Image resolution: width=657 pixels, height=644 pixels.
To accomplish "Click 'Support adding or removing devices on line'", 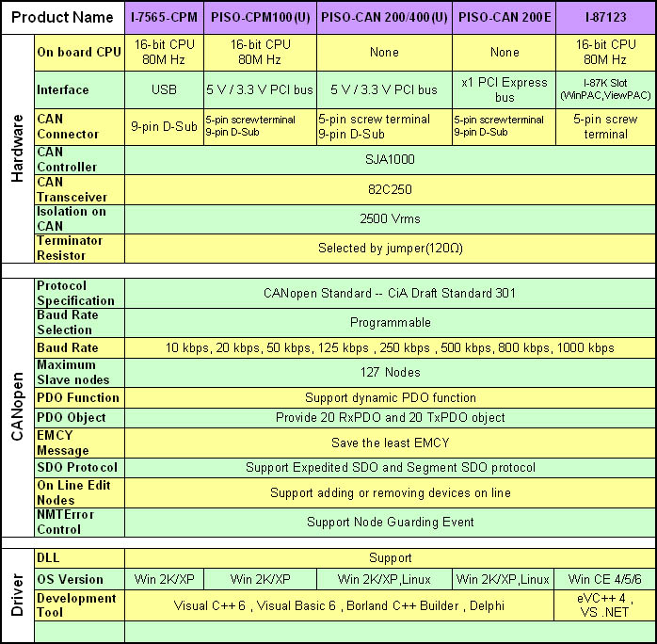I will (x=390, y=492).
